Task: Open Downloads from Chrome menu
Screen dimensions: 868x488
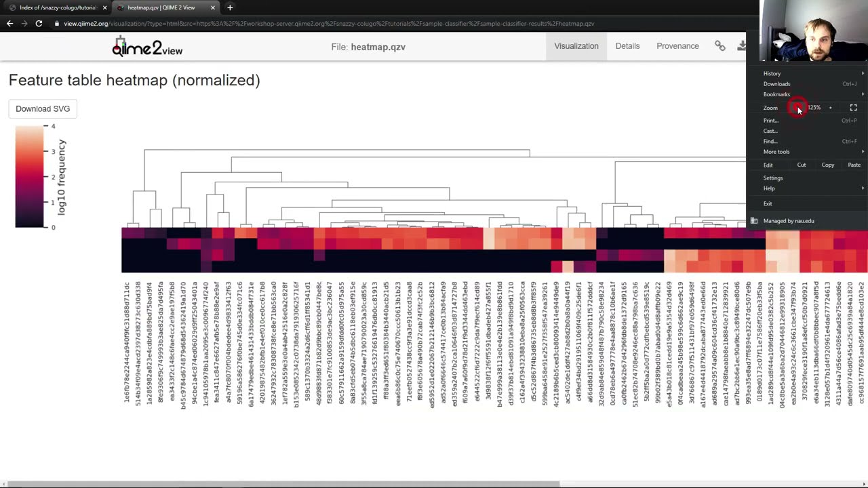Action: pyautogui.click(x=807, y=84)
